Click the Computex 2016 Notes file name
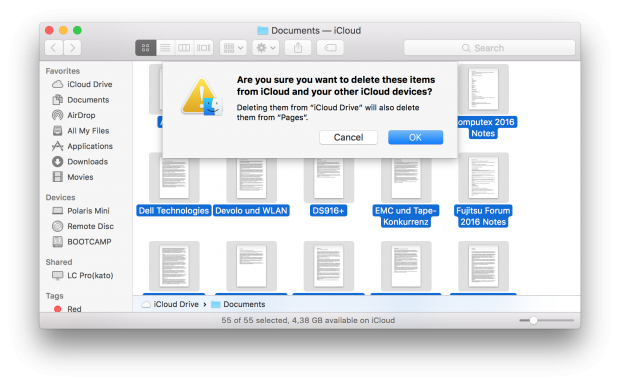The width and height of the screenshot is (620, 385). click(486, 128)
